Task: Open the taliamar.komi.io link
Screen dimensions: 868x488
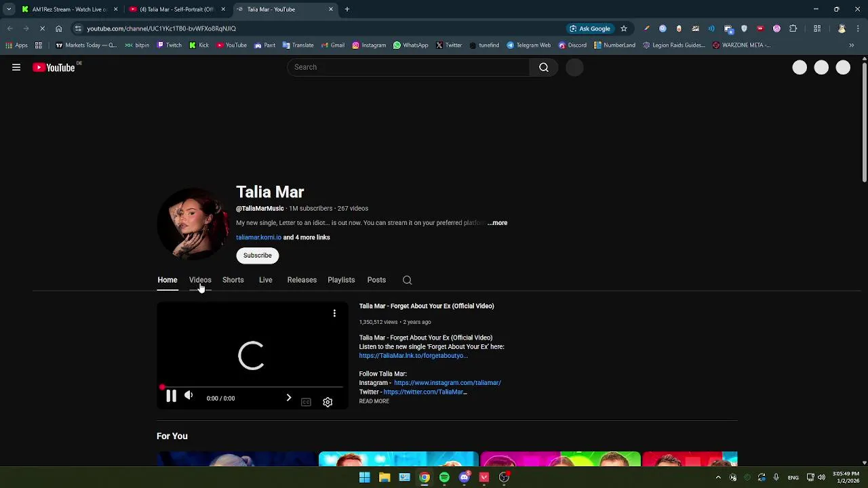Action: (x=258, y=238)
